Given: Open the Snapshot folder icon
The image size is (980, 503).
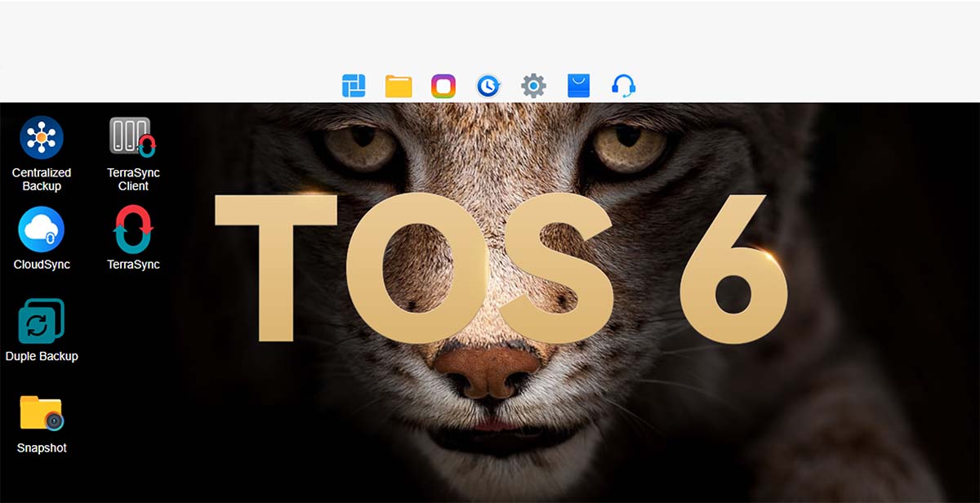Looking at the screenshot, I should [42, 413].
